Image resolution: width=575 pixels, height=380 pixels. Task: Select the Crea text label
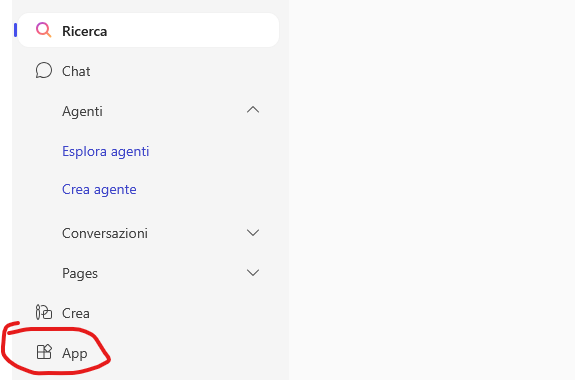76,313
